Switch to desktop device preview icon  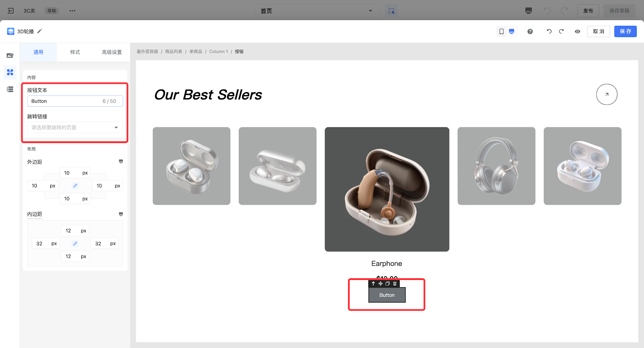point(512,31)
